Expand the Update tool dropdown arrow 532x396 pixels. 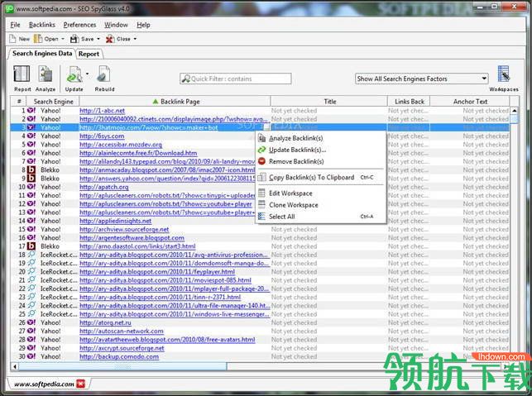pyautogui.click(x=87, y=74)
